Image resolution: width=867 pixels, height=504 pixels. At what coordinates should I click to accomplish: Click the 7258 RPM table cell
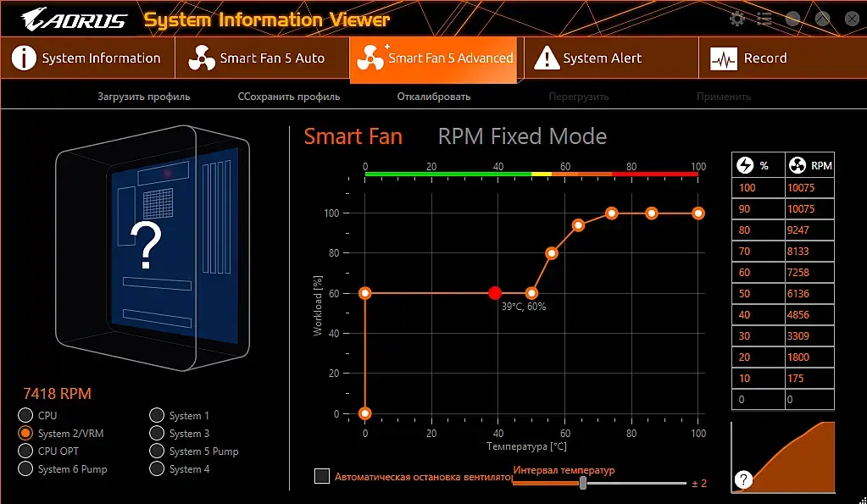(809, 273)
